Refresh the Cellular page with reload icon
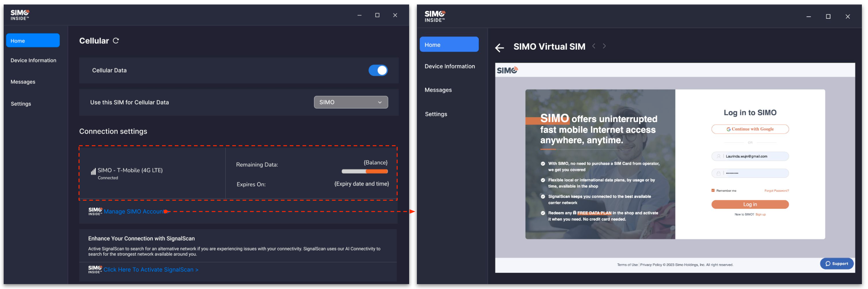This screenshot has height=289, width=868. (116, 41)
